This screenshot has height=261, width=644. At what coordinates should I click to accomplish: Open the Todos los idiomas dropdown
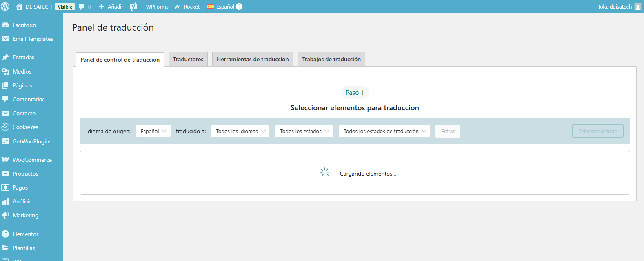(240, 131)
